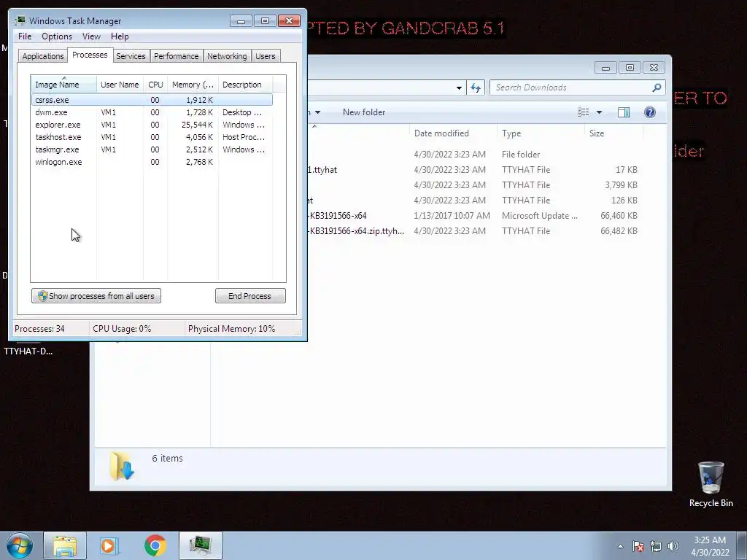Viewport: 747px width, 560px height.
Task: Switch to the Applications tab
Action: pyautogui.click(x=43, y=56)
